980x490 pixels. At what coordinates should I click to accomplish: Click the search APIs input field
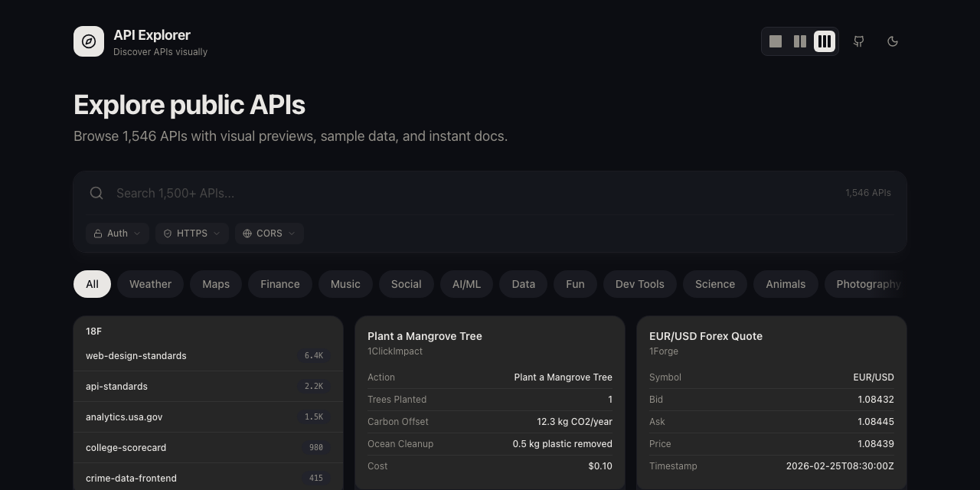pos(383,193)
